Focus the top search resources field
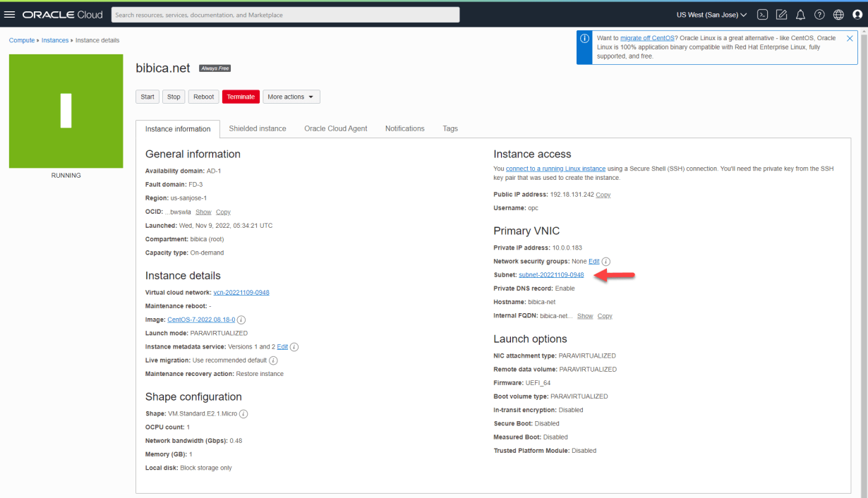The width and height of the screenshot is (868, 498). tap(285, 14)
